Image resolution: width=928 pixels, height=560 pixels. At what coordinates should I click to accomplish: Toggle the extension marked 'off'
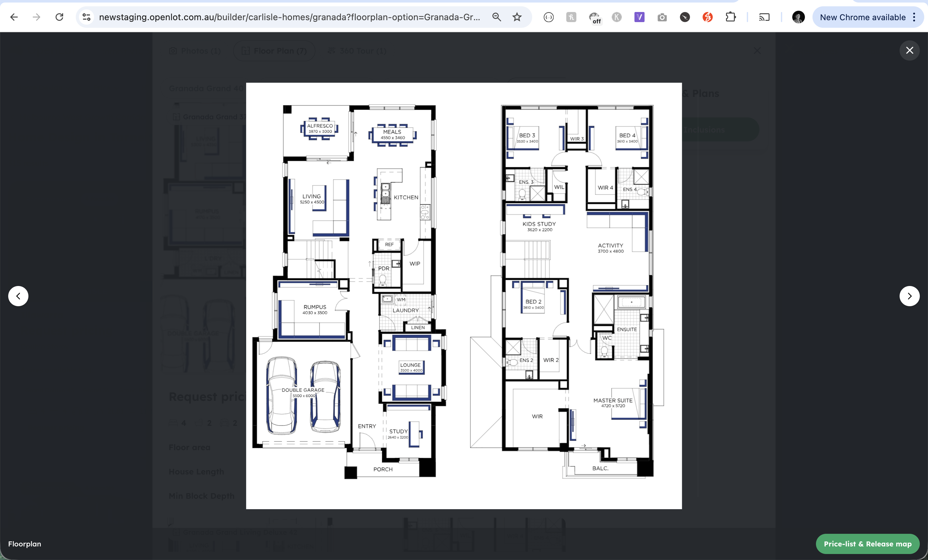(594, 17)
